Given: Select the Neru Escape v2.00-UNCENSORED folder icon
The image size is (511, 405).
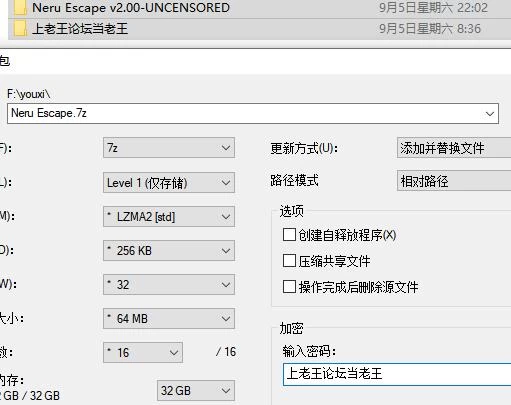Looking at the screenshot, I should (20, 8).
